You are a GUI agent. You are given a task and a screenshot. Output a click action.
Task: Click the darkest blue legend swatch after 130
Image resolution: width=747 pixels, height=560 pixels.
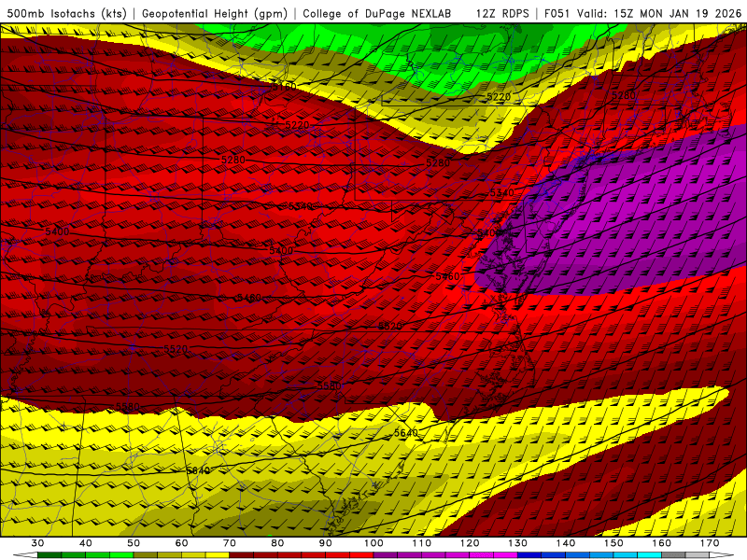(x=529, y=554)
